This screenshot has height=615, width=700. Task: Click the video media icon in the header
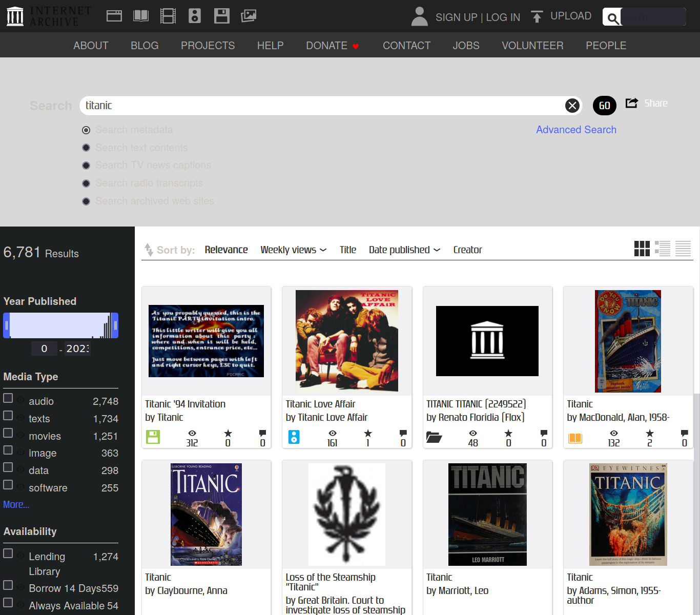coord(168,15)
